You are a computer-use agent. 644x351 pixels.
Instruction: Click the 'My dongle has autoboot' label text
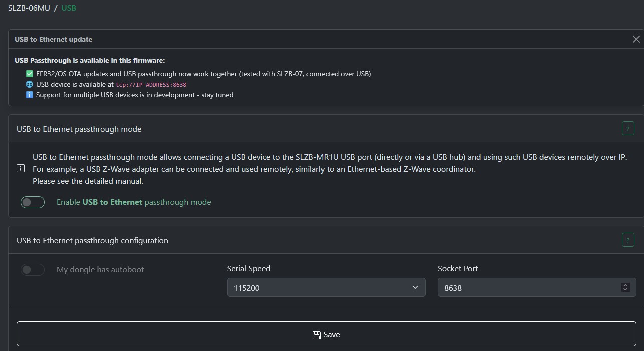[x=100, y=270]
